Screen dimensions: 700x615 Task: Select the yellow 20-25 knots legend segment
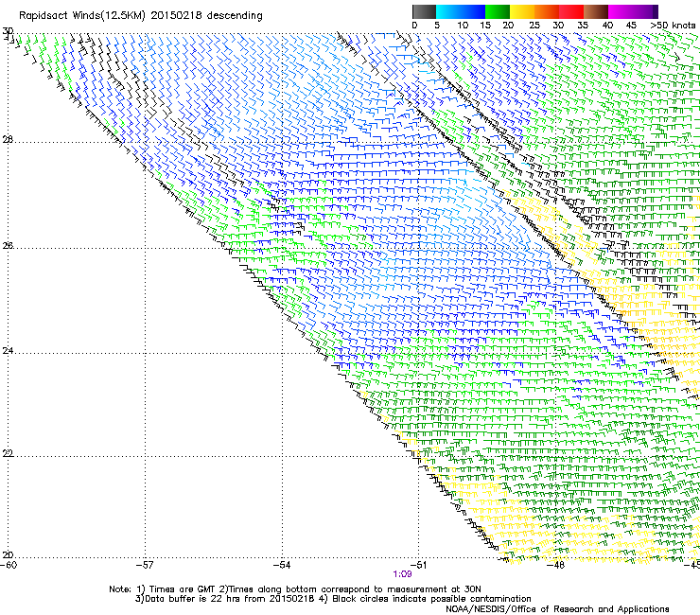pyautogui.click(x=522, y=11)
